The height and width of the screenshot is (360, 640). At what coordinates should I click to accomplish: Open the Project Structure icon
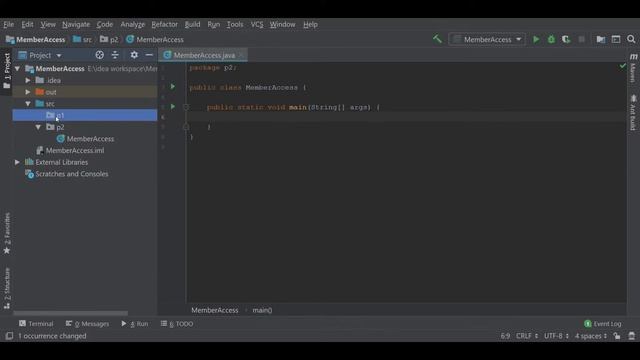[x=600, y=40]
